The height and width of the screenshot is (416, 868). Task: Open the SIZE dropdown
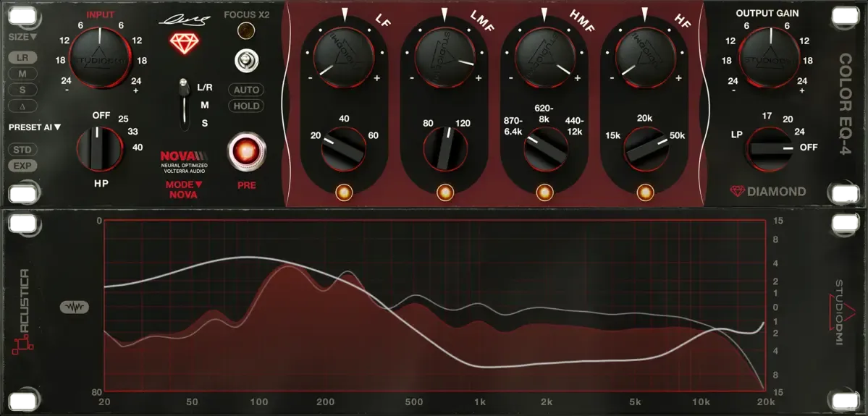click(22, 37)
